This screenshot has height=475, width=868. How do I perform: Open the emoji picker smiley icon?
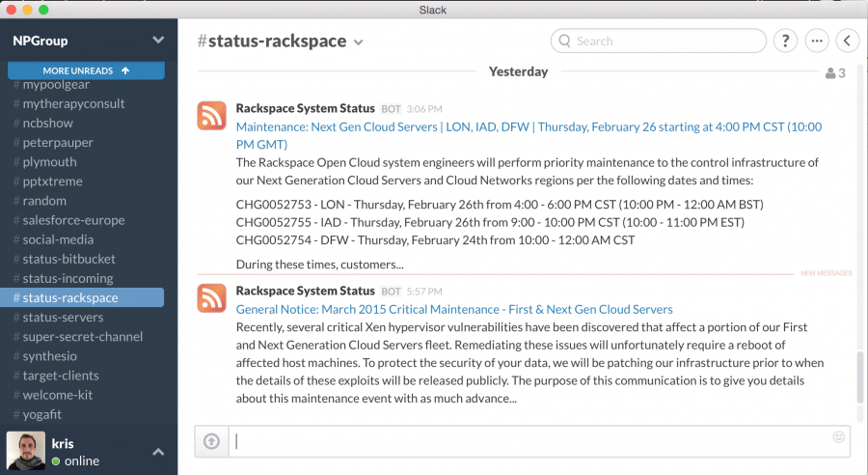tap(839, 436)
